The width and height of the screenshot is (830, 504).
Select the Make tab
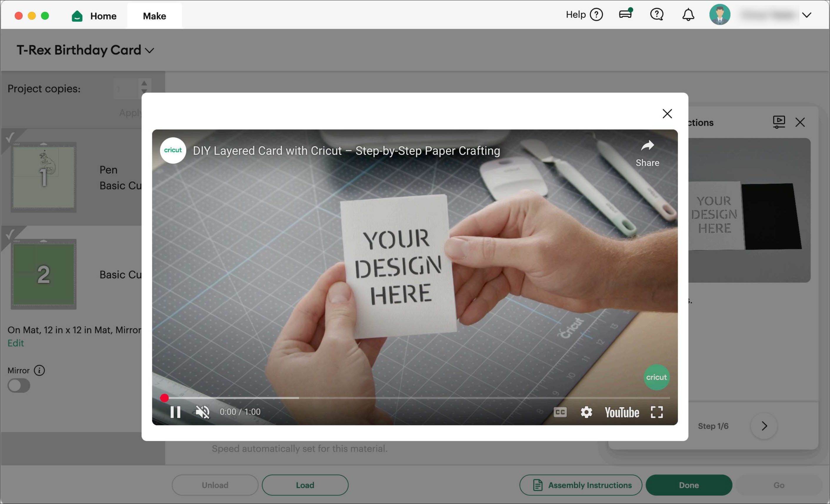click(x=154, y=16)
